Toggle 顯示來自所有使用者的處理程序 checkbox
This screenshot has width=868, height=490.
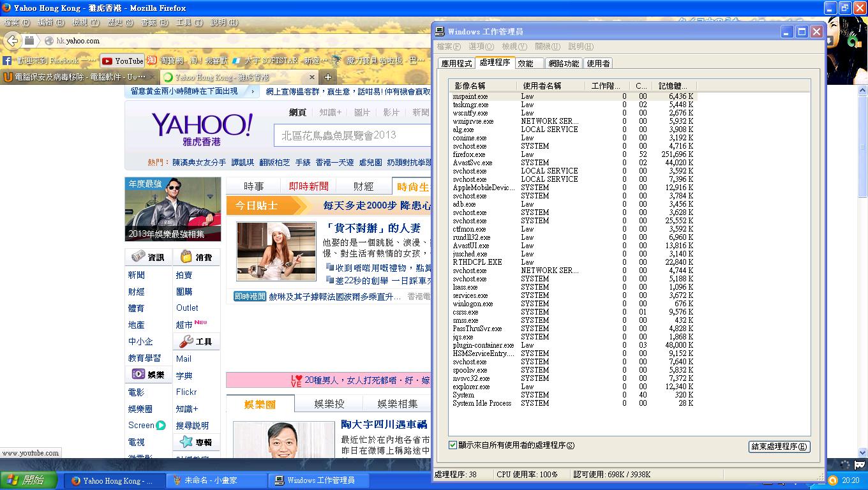coord(453,445)
